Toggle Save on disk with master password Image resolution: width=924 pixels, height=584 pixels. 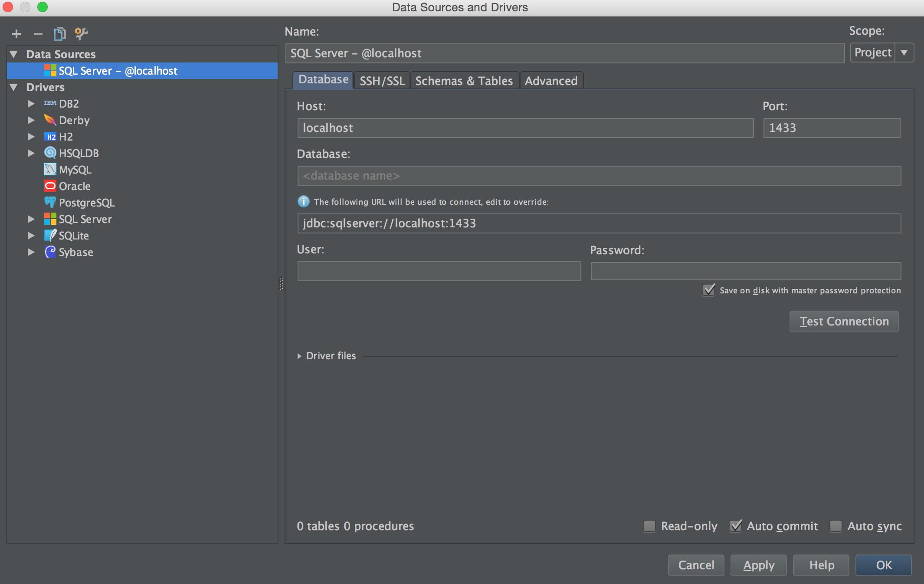coord(708,290)
